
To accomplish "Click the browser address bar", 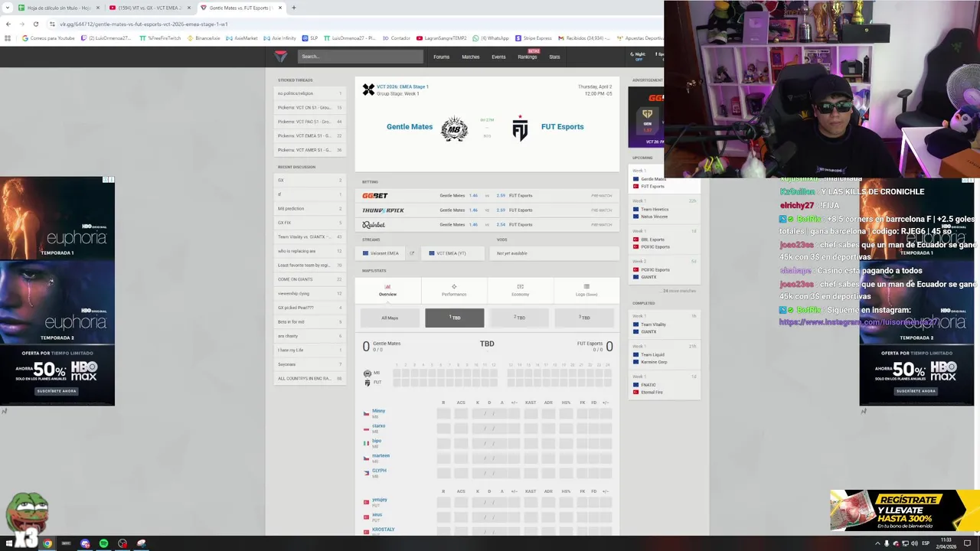I will (x=352, y=24).
